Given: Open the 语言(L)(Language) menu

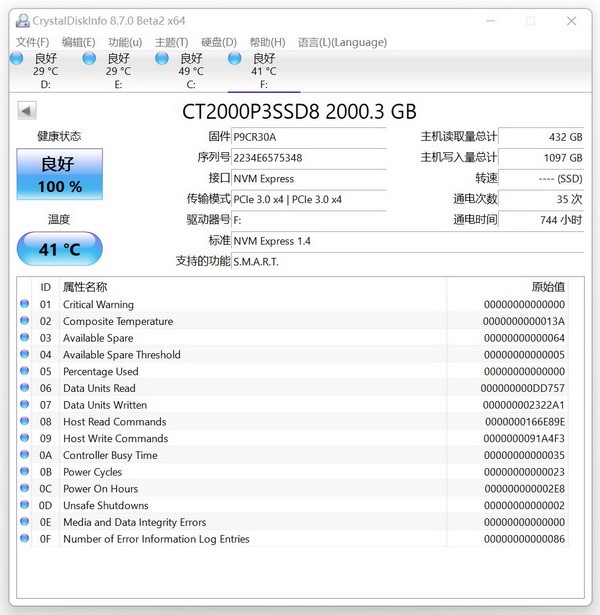Looking at the screenshot, I should click(x=342, y=42).
